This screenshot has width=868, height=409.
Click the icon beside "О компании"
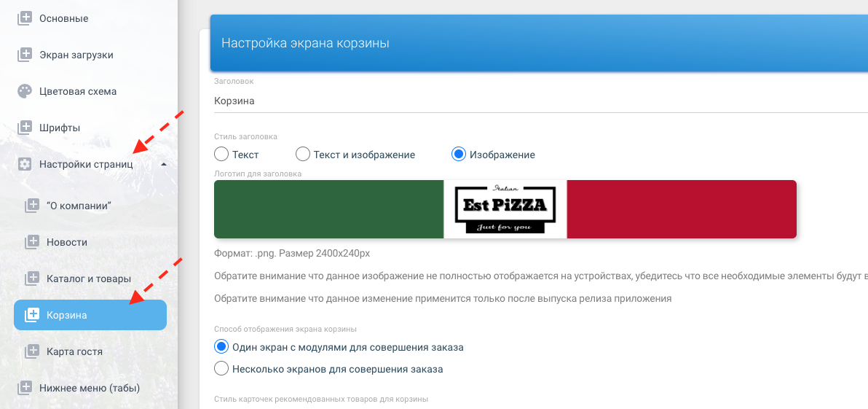(x=32, y=206)
